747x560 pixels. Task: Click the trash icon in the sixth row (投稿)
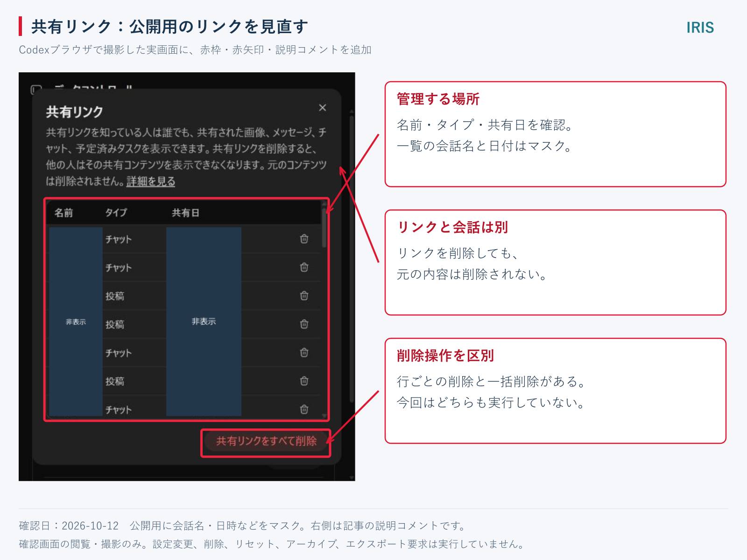304,381
